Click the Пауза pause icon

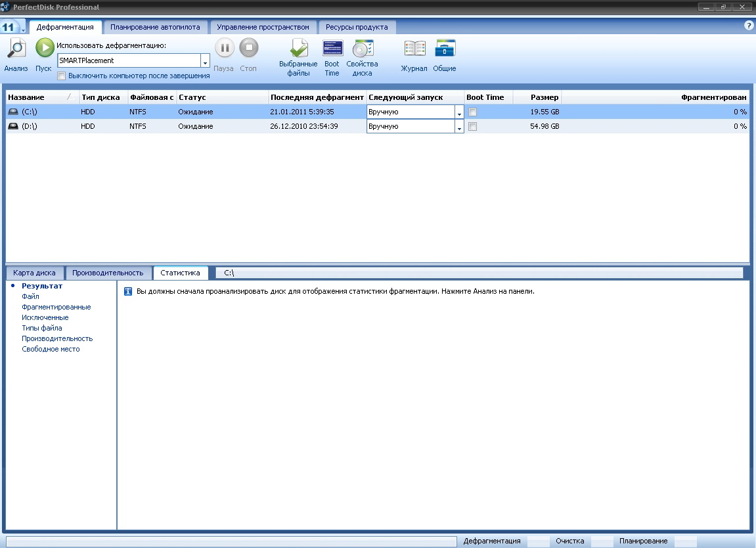[224, 48]
